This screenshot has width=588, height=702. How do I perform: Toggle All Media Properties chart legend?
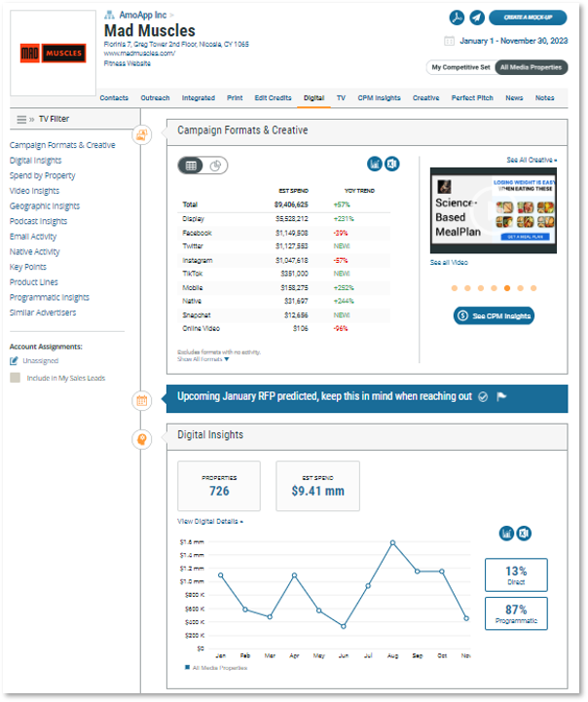(216, 668)
